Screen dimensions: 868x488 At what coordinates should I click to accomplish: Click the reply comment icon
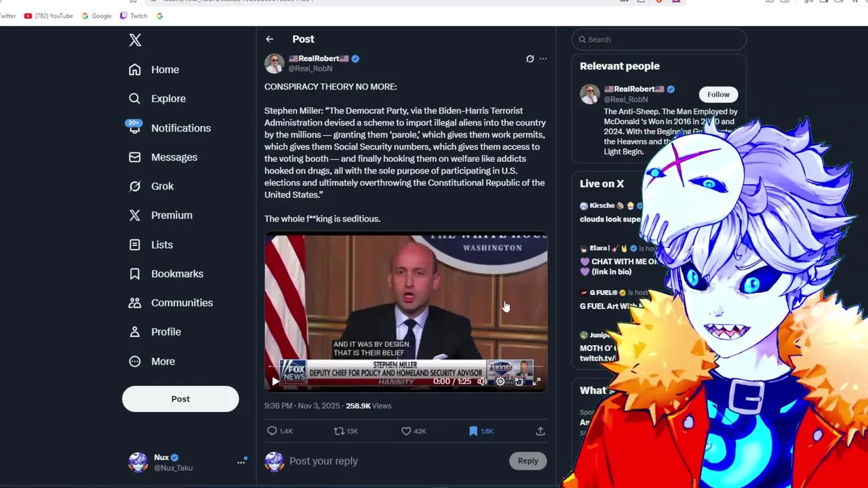pyautogui.click(x=272, y=431)
